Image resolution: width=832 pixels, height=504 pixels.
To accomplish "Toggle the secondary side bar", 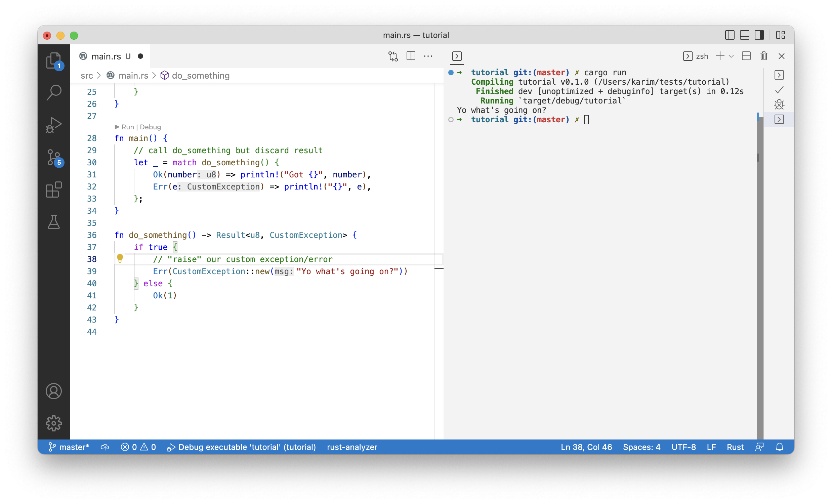I will pyautogui.click(x=759, y=35).
